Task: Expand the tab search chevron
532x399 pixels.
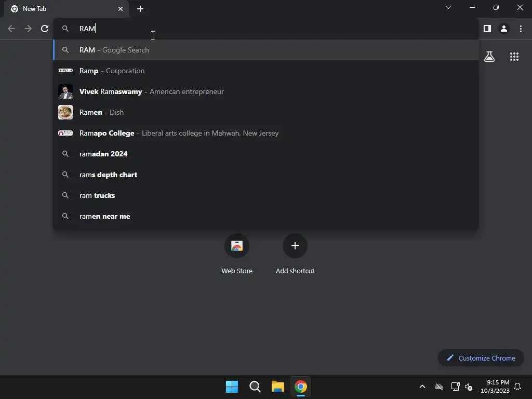Action: 448,7
